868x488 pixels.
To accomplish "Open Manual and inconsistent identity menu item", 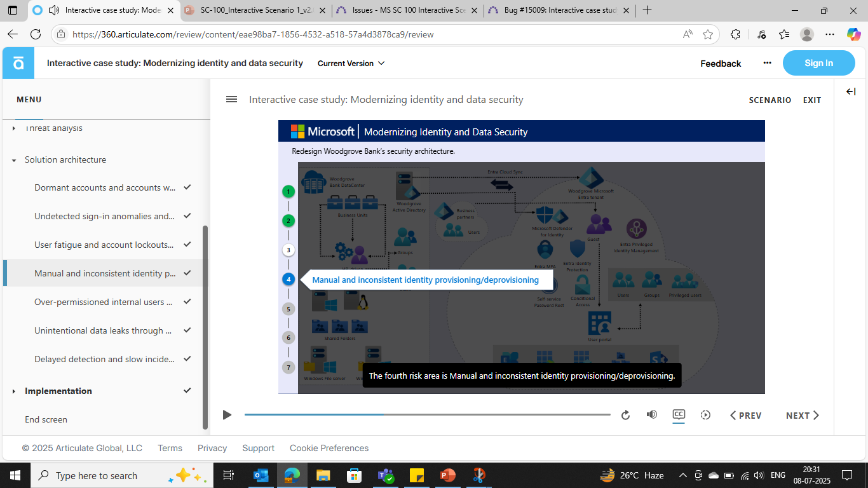I will 105,273.
